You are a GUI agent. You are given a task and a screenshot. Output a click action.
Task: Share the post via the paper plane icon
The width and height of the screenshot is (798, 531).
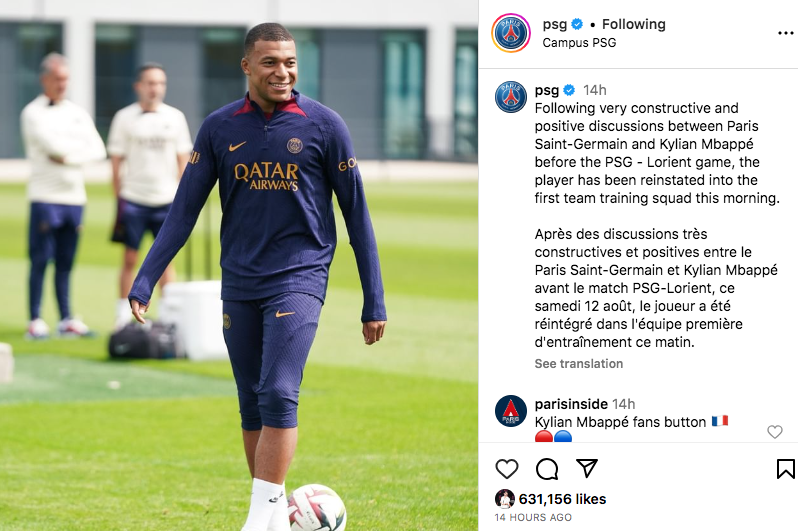587,468
